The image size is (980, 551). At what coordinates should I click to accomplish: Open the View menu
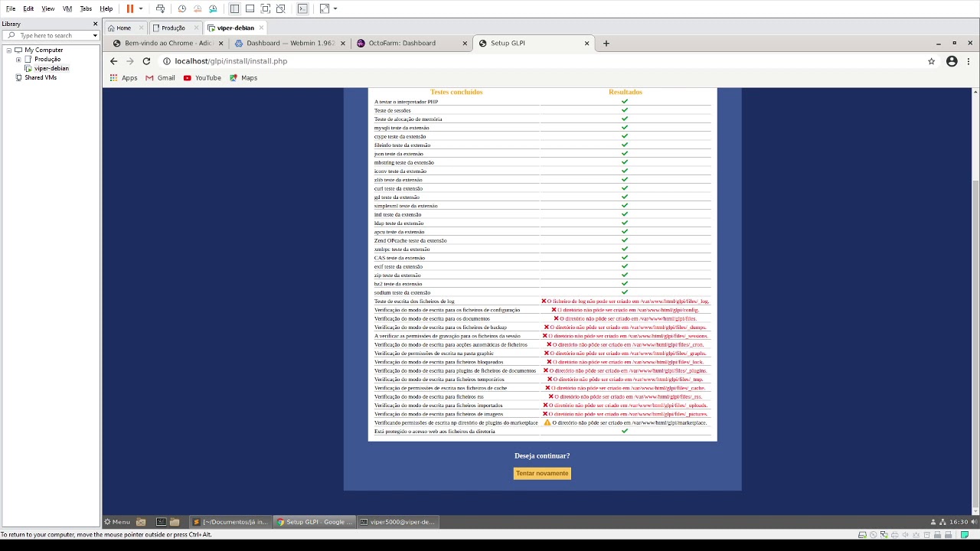pos(47,8)
